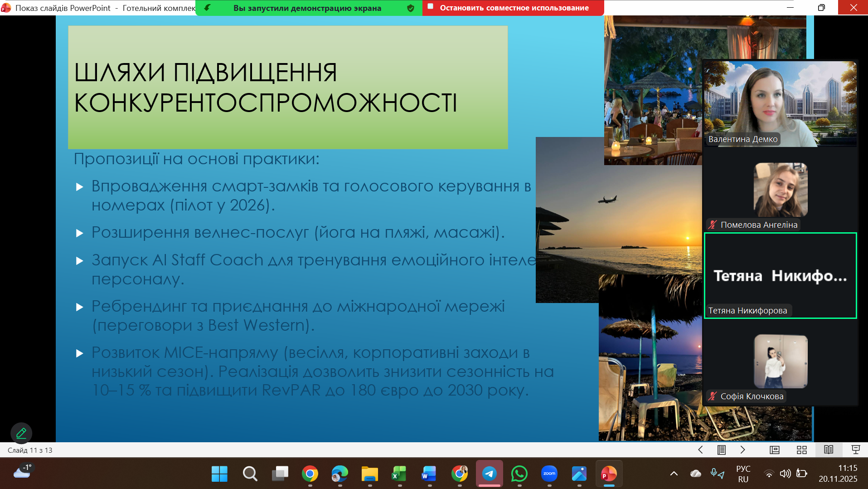Screen dimensions: 868x489
Task: Open WhatsApp from the taskbar
Action: [519, 474]
